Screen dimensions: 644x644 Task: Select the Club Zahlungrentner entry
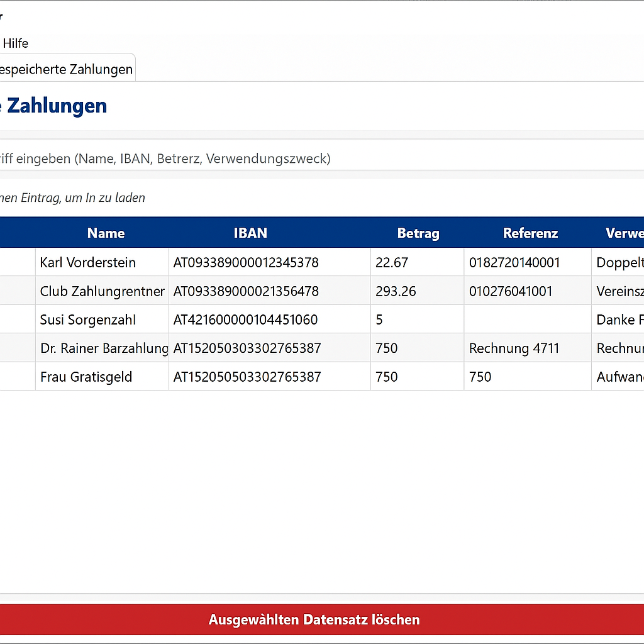click(x=102, y=291)
